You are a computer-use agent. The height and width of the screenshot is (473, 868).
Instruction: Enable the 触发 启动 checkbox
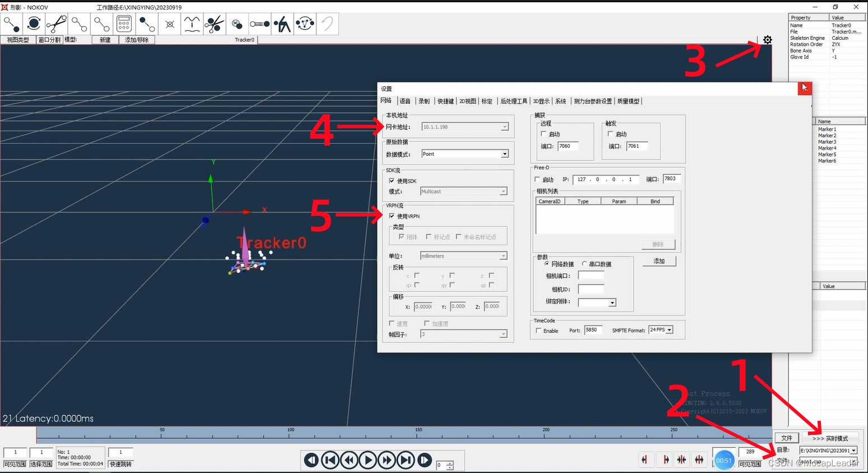[611, 134]
